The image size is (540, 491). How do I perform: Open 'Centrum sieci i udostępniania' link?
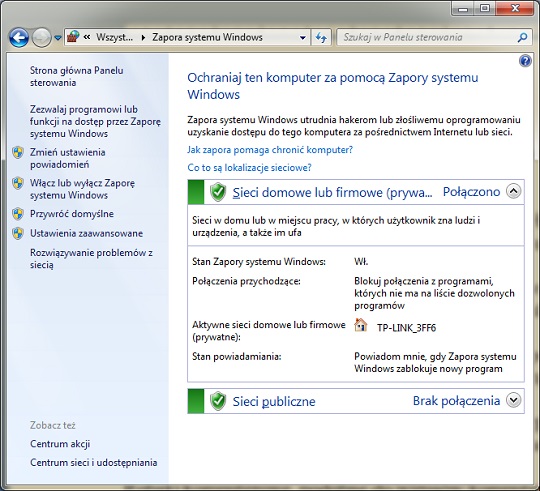pos(94,462)
